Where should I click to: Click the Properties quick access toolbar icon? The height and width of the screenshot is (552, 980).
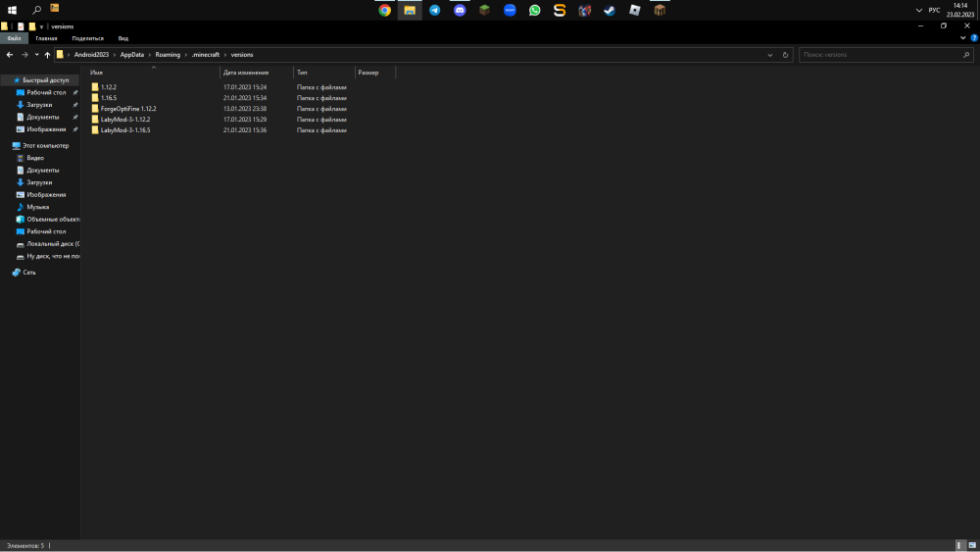coord(21,26)
